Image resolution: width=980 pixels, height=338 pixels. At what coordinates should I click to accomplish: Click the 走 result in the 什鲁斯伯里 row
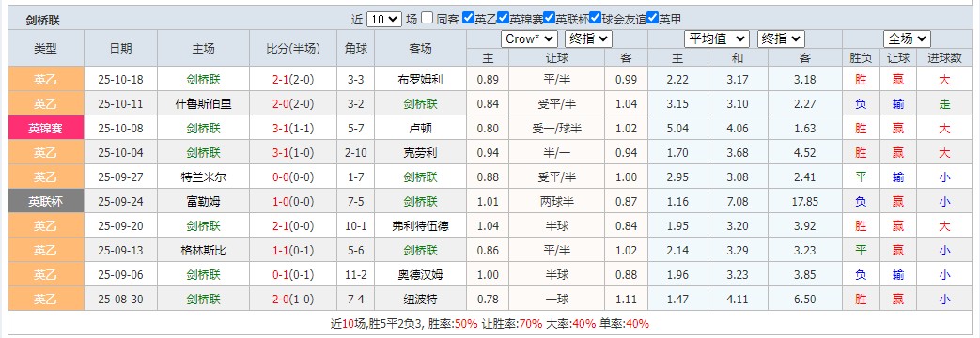click(x=944, y=104)
